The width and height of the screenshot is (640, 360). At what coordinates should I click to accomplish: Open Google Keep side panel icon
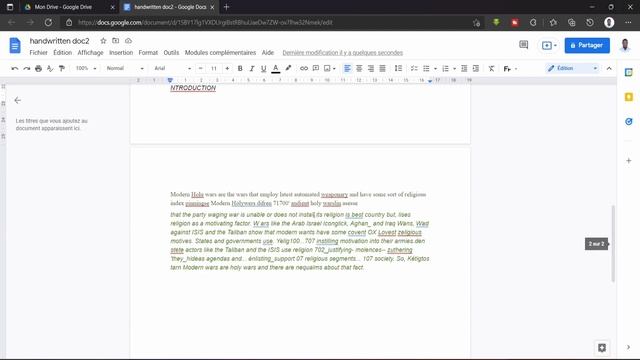pos(629,97)
